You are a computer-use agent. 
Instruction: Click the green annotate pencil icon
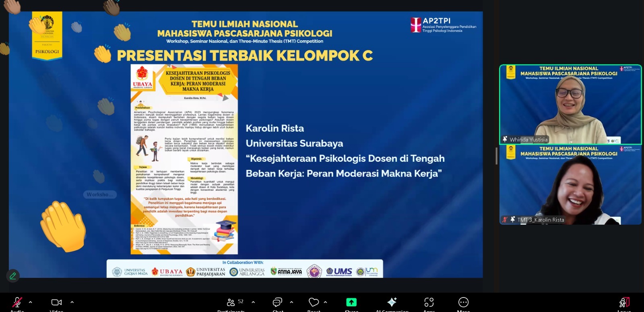pos(13,276)
